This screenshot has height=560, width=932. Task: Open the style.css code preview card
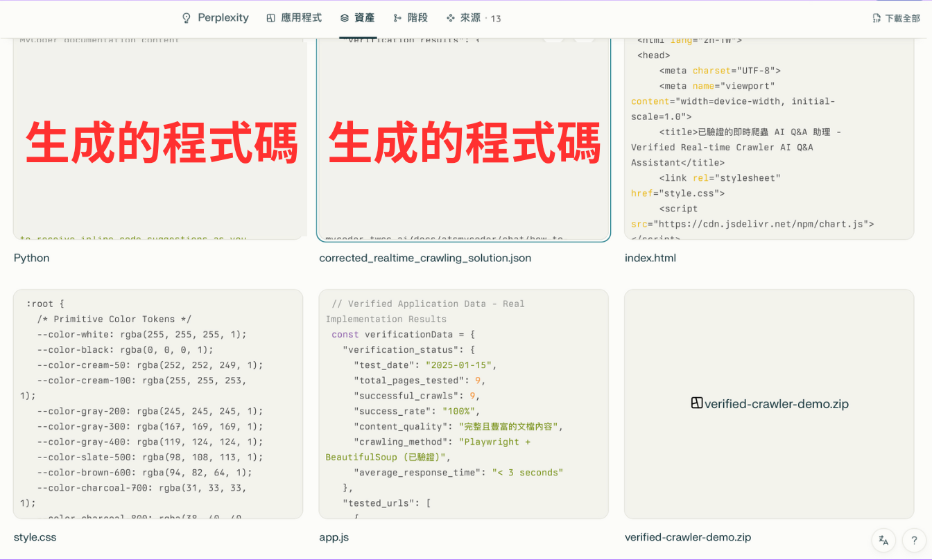[x=158, y=404]
